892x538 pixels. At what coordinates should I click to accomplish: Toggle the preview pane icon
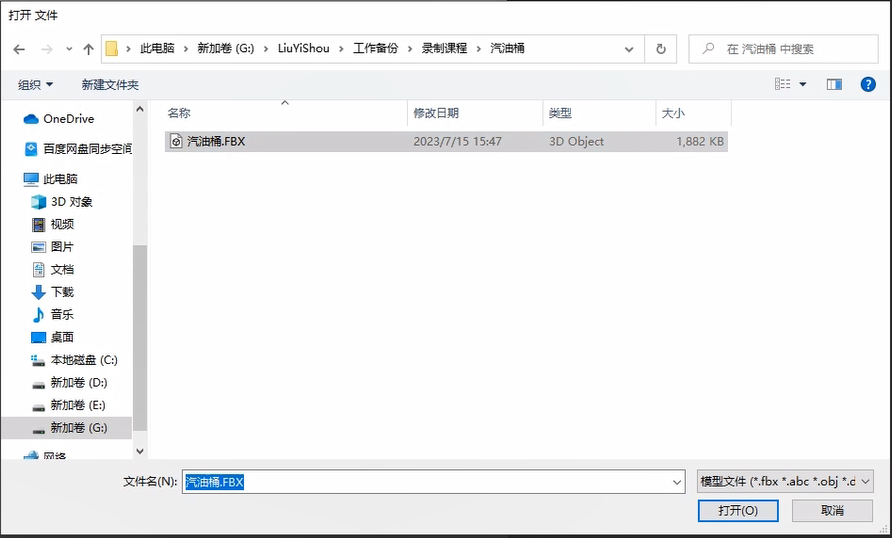[834, 85]
